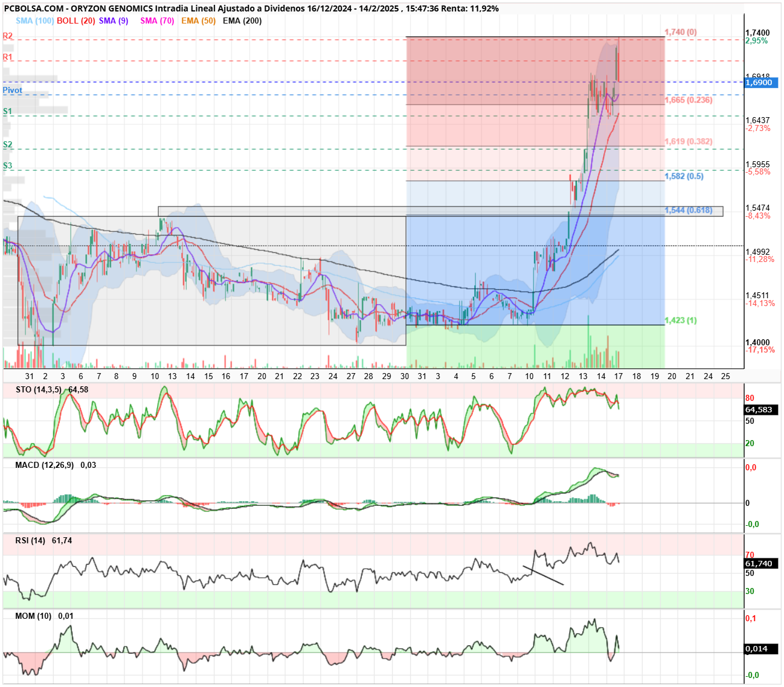Click the MACD (12,26,9) indicator title
The image size is (784, 687).
45,465
